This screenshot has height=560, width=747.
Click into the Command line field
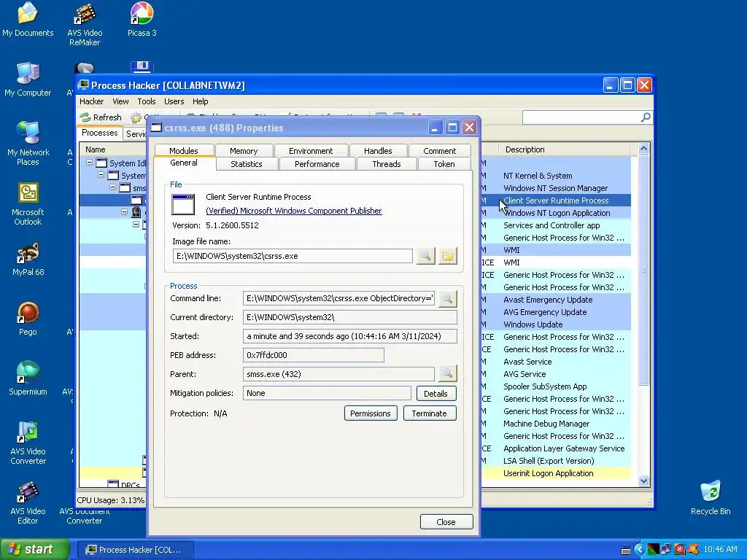(x=338, y=298)
